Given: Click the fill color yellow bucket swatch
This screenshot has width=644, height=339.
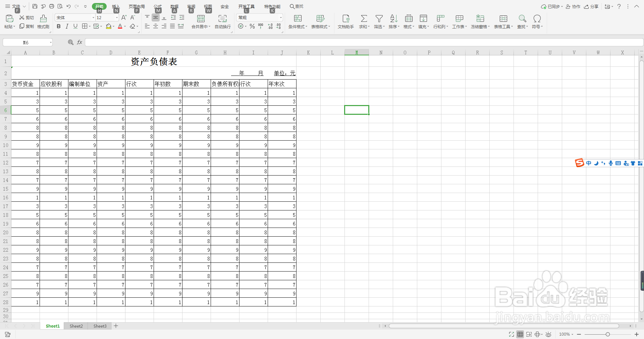Looking at the screenshot, I should [x=108, y=26].
